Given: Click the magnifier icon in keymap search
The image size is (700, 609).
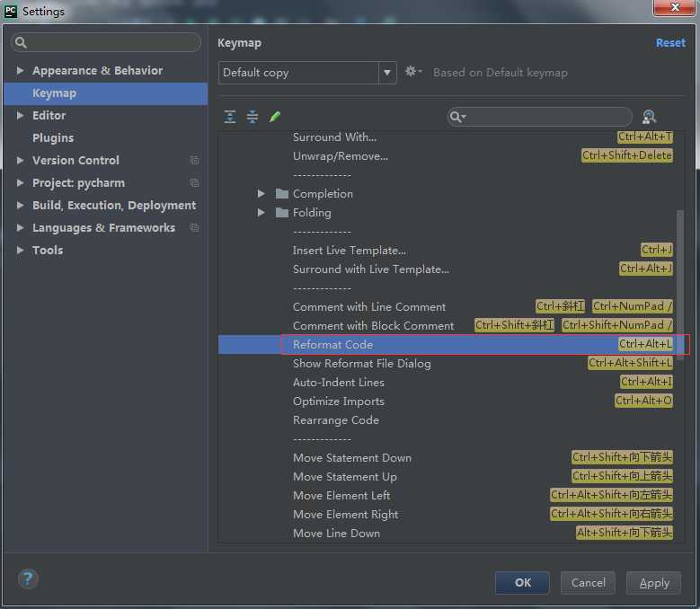Looking at the screenshot, I should click(x=456, y=117).
